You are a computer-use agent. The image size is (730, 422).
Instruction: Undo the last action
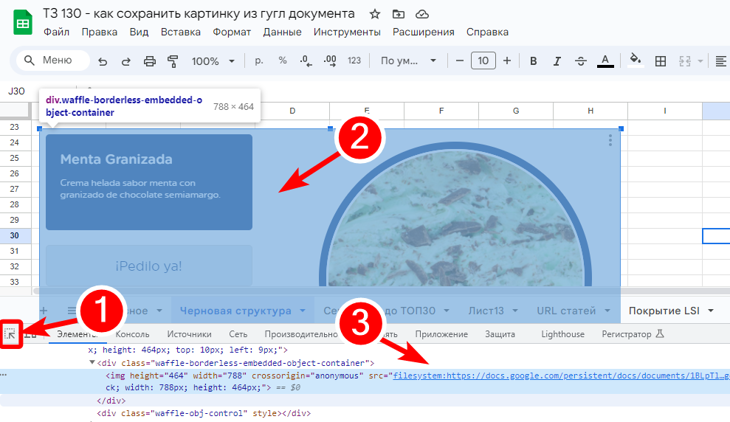click(x=102, y=61)
